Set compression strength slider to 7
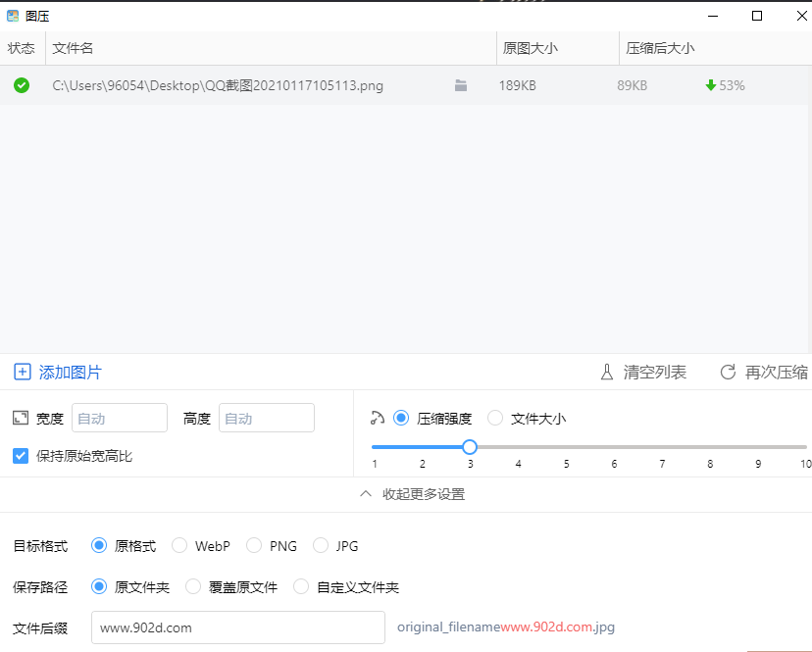 click(662, 447)
